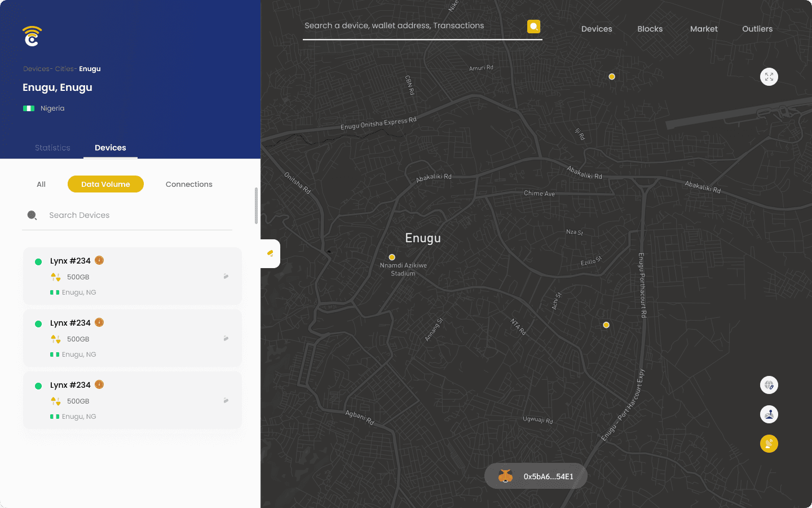Click the Nigeria country label
The image size is (812, 508).
(x=52, y=108)
